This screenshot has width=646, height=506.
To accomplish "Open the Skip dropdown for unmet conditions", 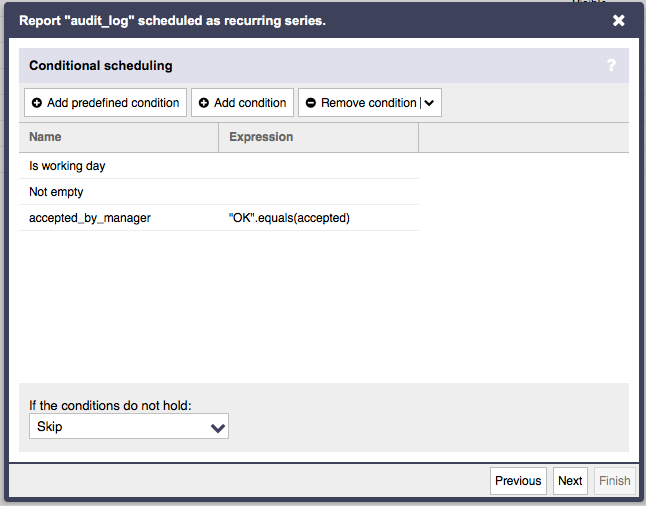I will click(129, 426).
